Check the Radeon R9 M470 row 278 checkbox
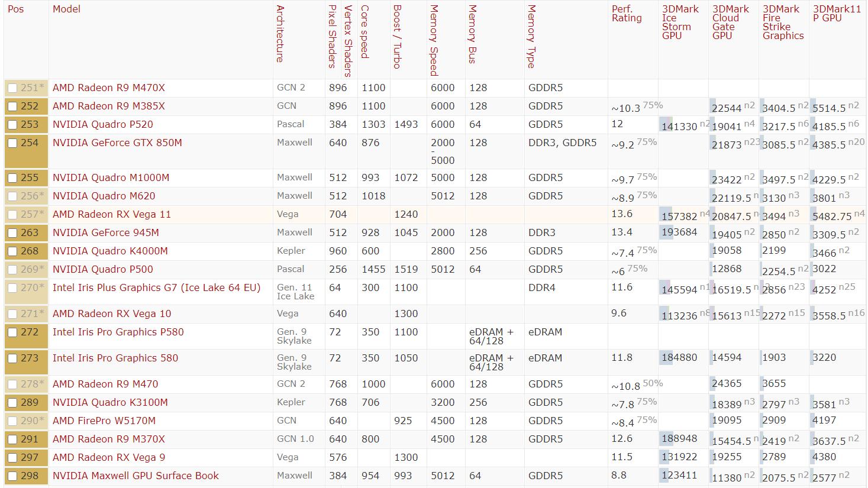The width and height of the screenshot is (868, 488). (x=12, y=384)
